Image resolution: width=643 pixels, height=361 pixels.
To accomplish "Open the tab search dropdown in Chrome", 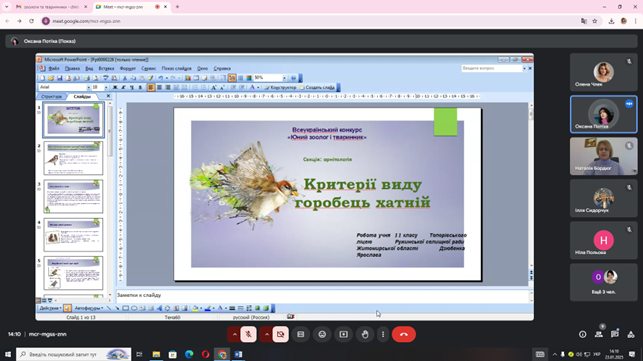I will pyautogui.click(x=6, y=7).
